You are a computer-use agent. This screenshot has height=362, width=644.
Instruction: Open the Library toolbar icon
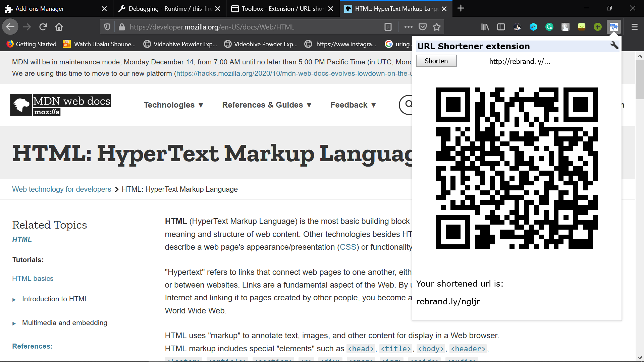(485, 27)
